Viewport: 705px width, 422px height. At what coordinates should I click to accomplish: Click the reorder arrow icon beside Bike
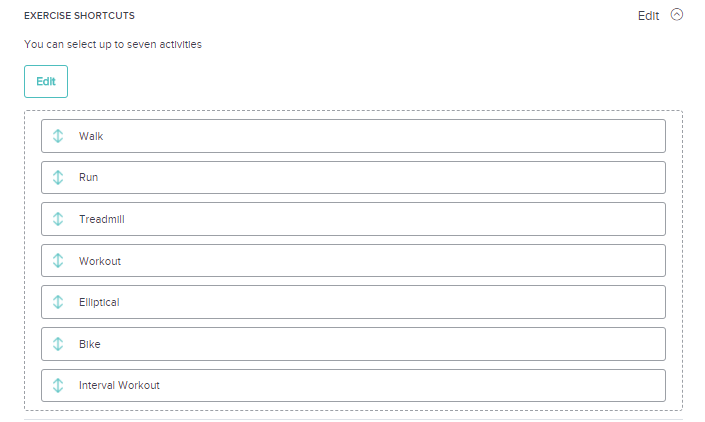point(58,344)
